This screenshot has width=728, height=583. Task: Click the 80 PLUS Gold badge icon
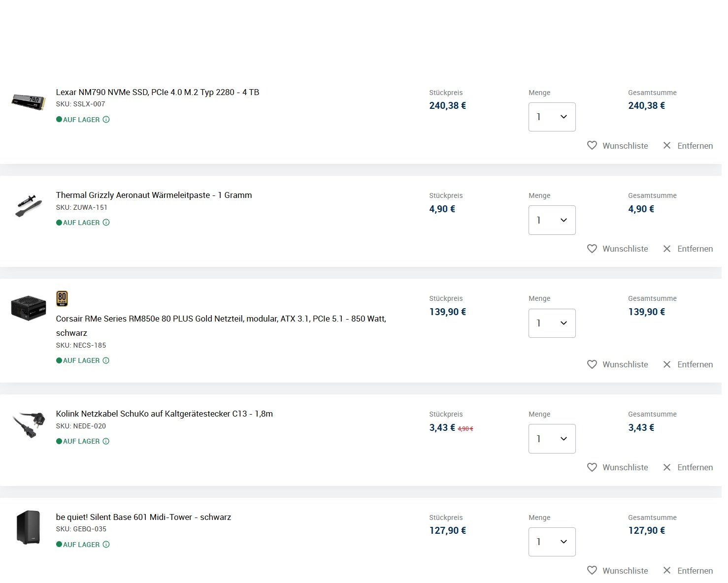62,298
